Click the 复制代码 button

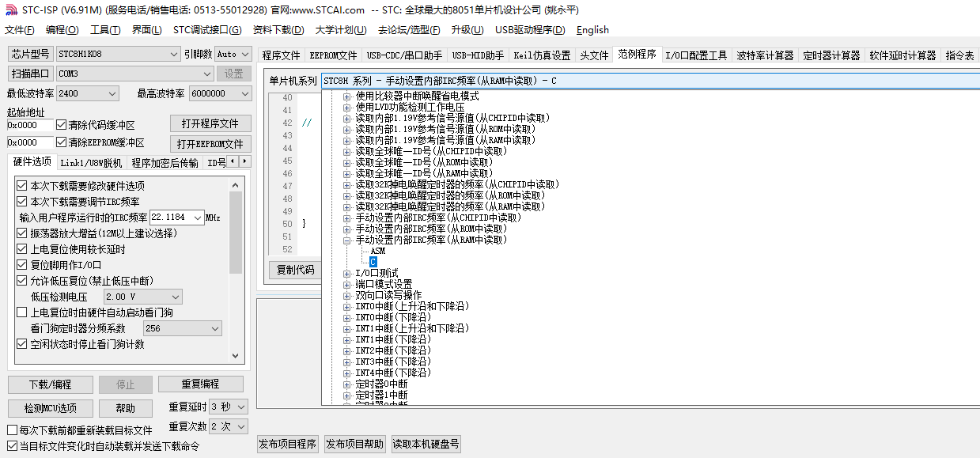click(295, 270)
